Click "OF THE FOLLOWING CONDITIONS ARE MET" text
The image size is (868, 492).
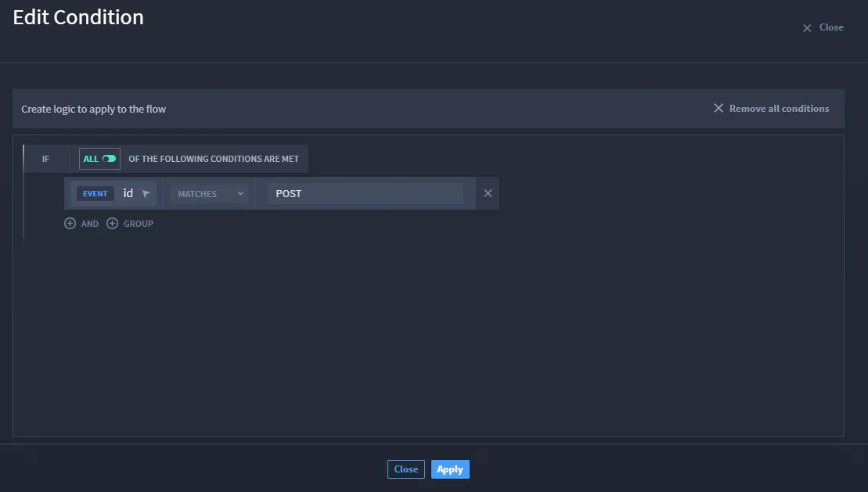[214, 159]
